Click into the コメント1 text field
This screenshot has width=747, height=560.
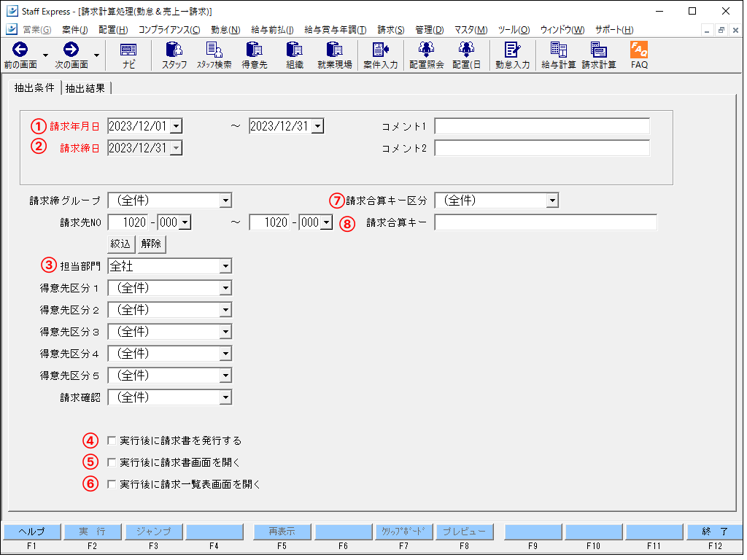tap(542, 126)
